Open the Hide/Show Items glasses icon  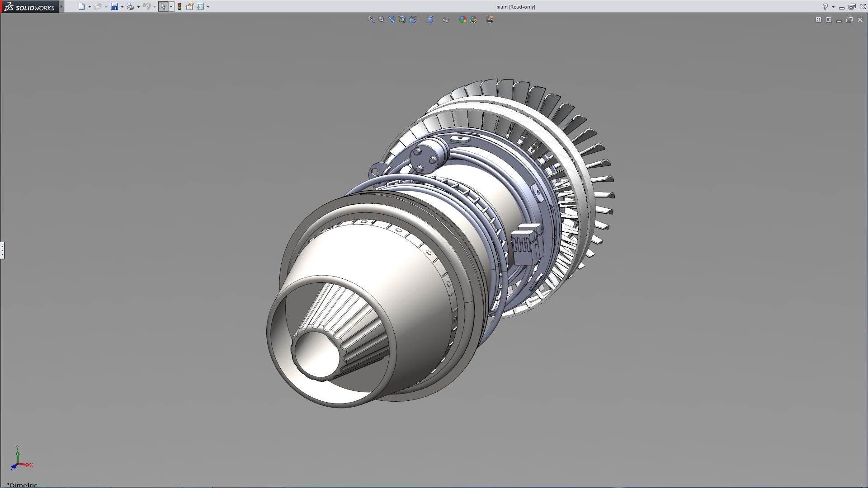point(446,19)
